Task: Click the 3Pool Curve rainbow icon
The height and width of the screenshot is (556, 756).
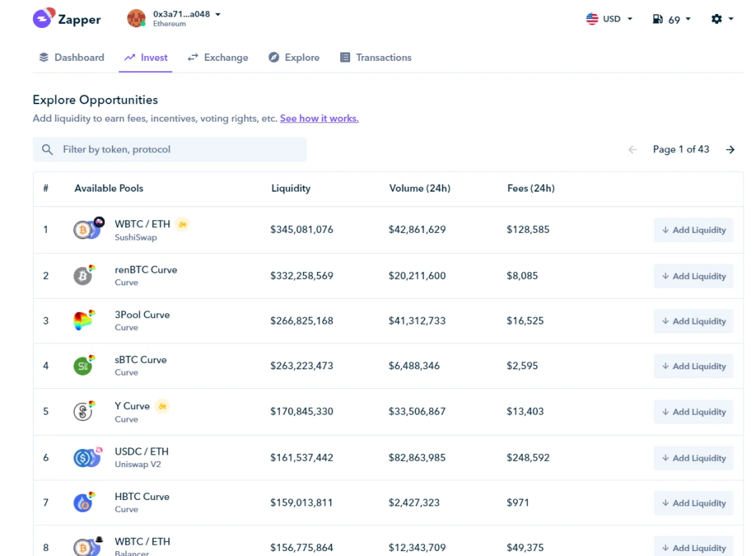Action: (x=83, y=321)
